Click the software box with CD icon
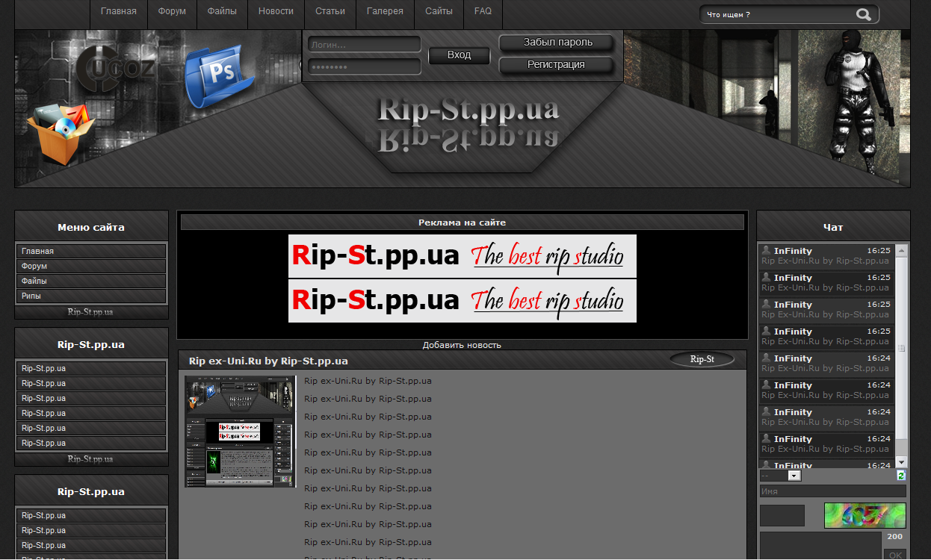The height and width of the screenshot is (560, 931). [x=61, y=132]
